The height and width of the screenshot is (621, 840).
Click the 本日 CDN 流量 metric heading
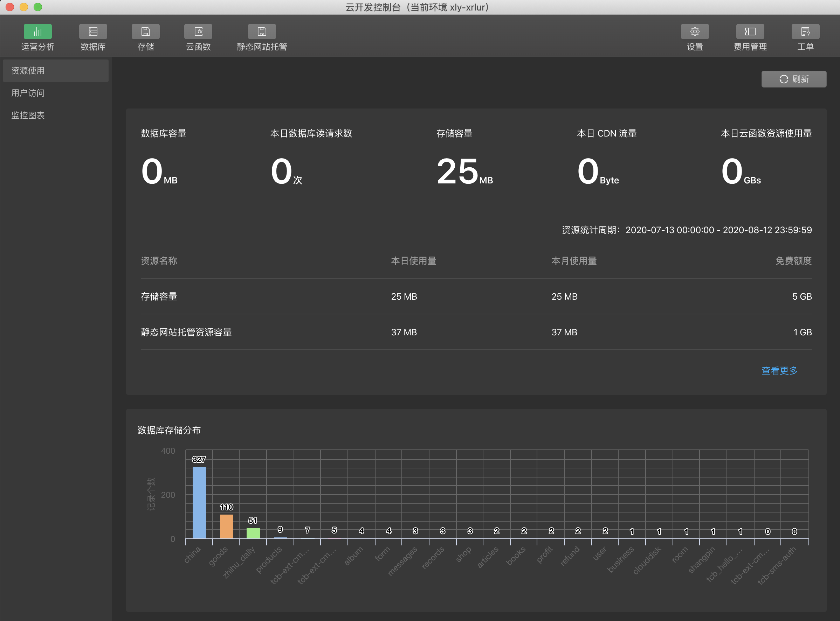(x=607, y=133)
